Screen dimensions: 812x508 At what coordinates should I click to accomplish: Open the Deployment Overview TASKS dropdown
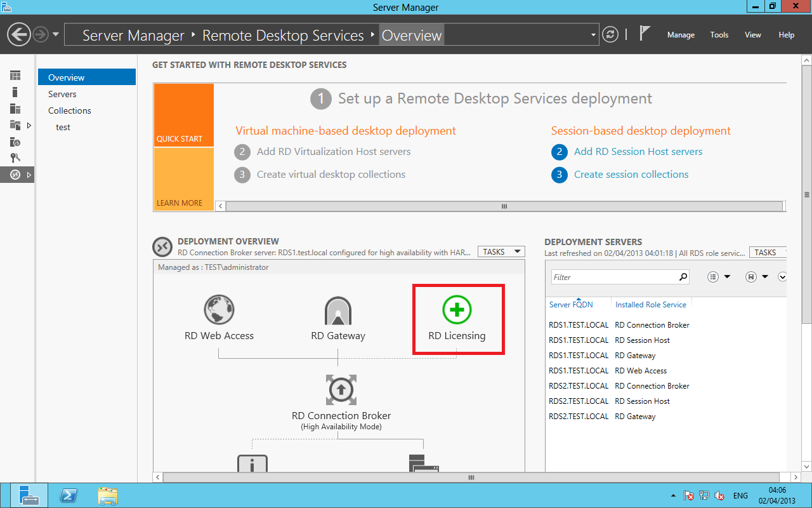[x=501, y=252]
